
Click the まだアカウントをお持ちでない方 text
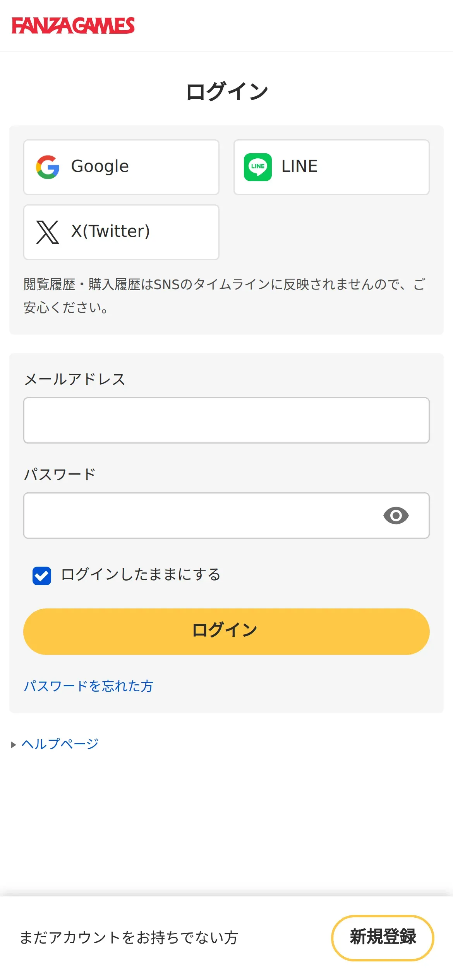tap(129, 938)
